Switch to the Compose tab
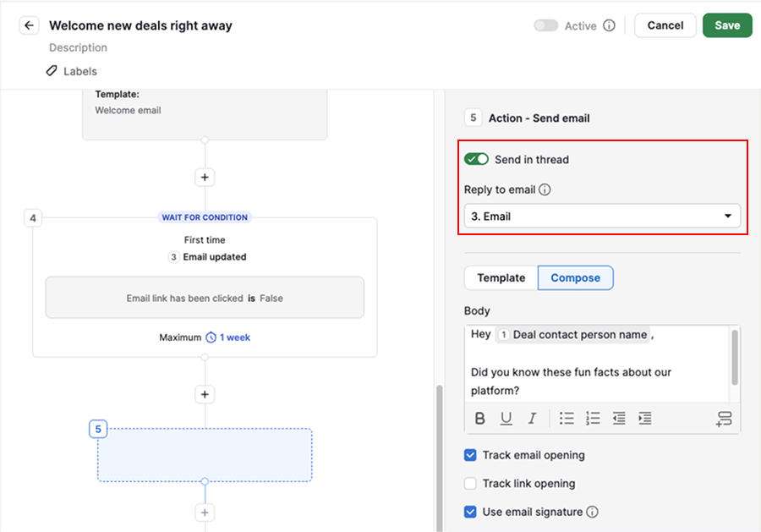 coord(576,277)
